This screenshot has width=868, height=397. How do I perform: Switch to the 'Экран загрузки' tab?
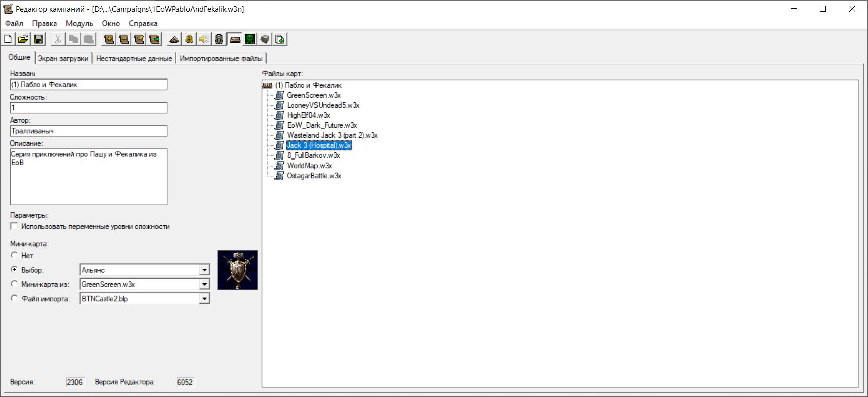[63, 58]
